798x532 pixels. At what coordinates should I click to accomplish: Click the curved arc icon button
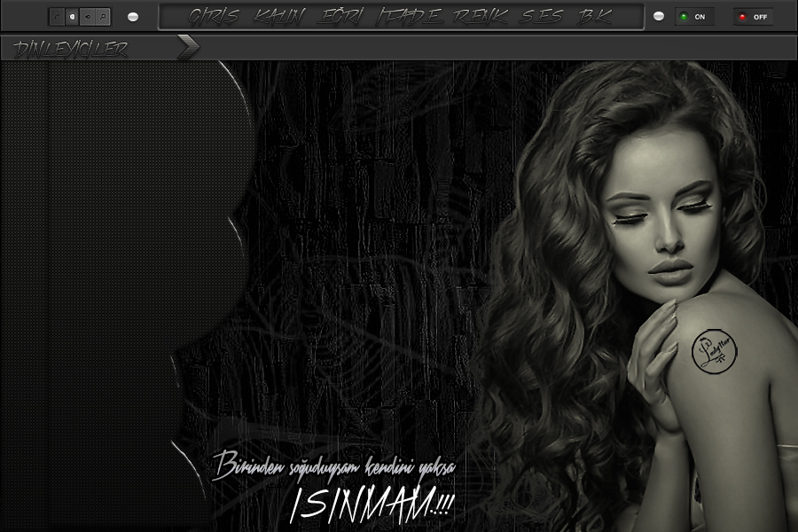click(58, 16)
